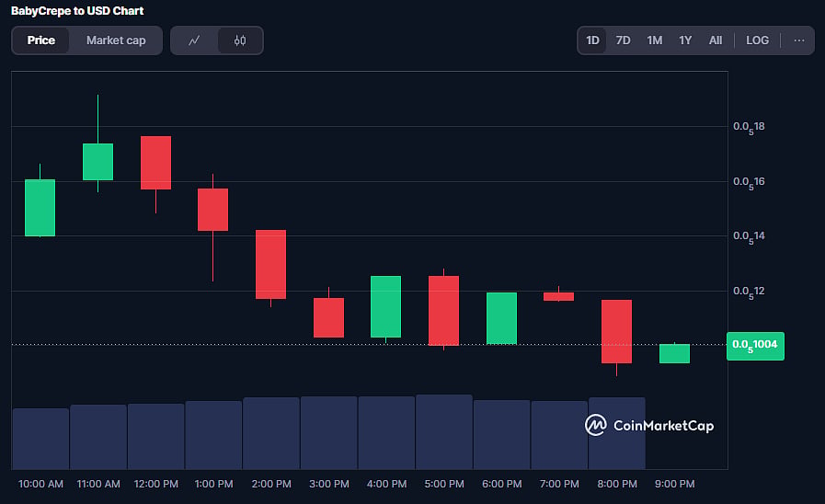Click the 1:00 PM red candlestick
The width and height of the screenshot is (825, 504).
[x=212, y=210]
